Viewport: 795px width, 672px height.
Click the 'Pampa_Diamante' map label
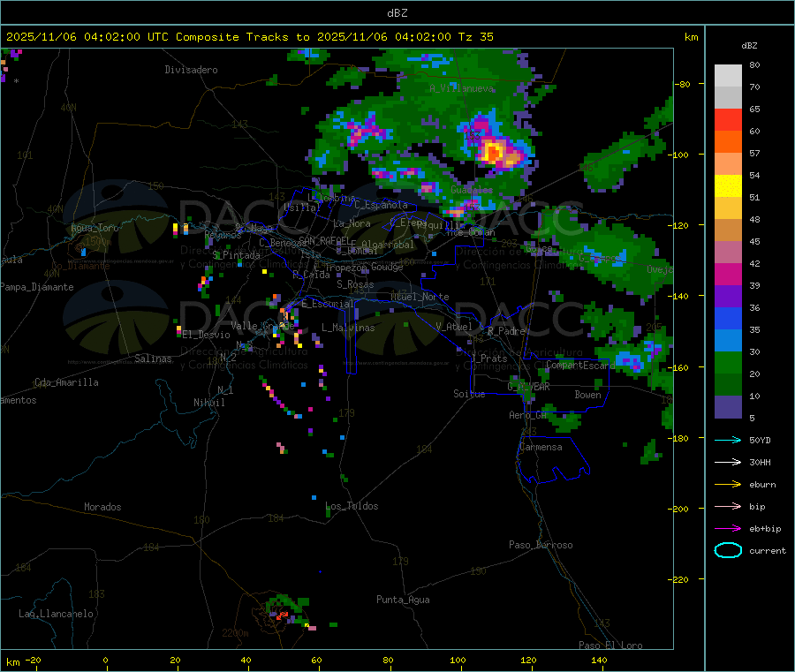(x=37, y=287)
